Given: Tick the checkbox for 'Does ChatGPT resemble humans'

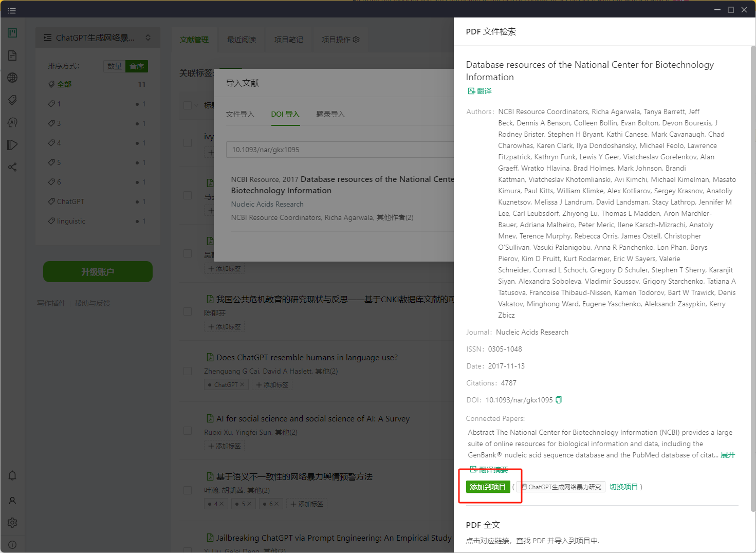Looking at the screenshot, I should 188,371.
